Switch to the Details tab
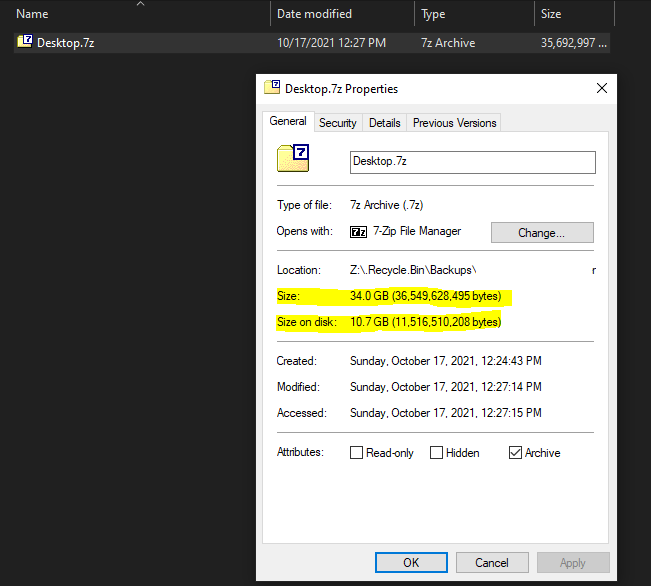 click(x=384, y=123)
